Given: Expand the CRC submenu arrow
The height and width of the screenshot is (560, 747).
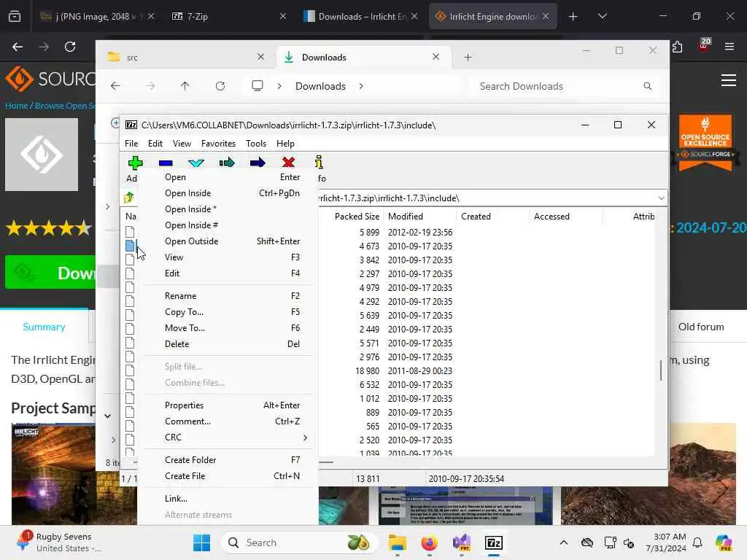Looking at the screenshot, I should tap(305, 437).
